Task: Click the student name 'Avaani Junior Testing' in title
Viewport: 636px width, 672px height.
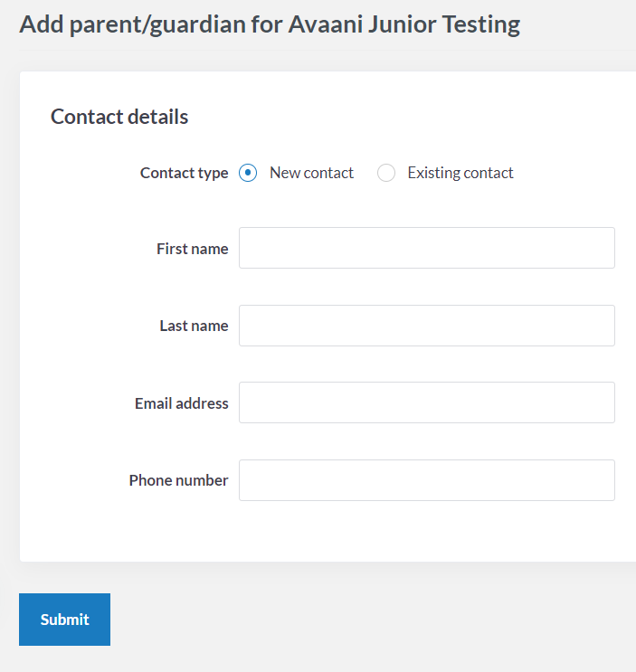Action: pos(403,24)
